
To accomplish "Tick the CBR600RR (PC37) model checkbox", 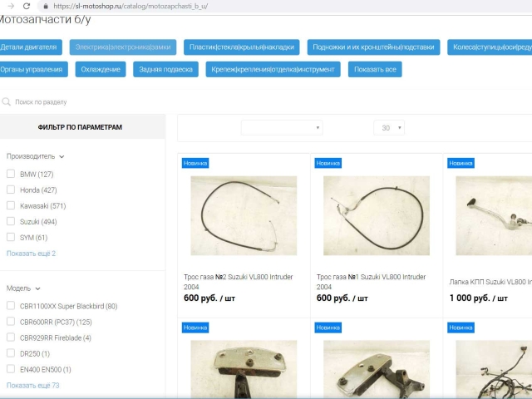I will [11, 322].
